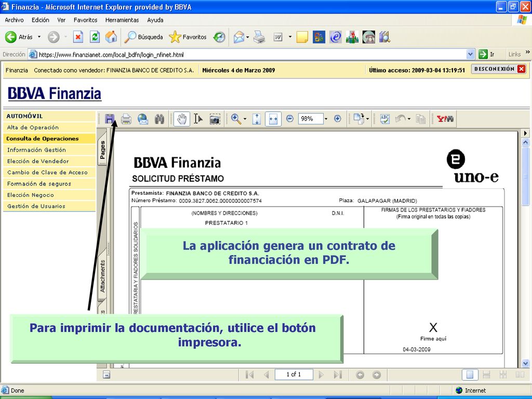This screenshot has height=399, width=532.
Task: Open Elección de Vendedor sidebar item
Action: tap(49, 161)
